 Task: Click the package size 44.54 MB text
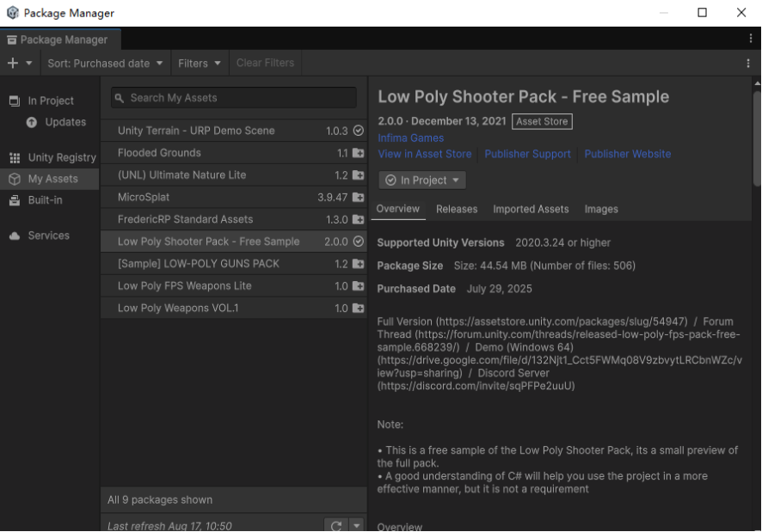[x=544, y=266]
